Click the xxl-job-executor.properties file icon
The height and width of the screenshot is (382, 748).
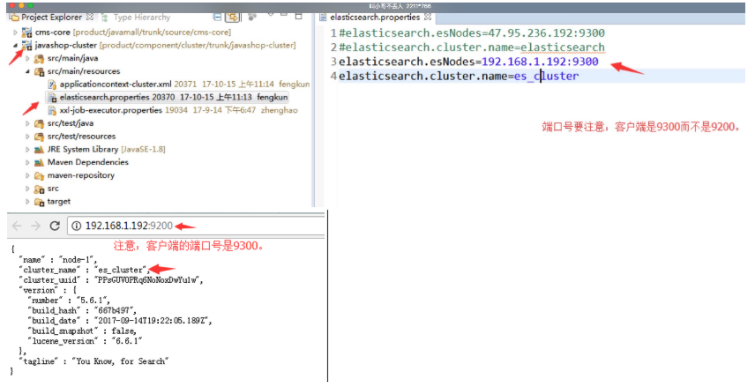click(52, 110)
